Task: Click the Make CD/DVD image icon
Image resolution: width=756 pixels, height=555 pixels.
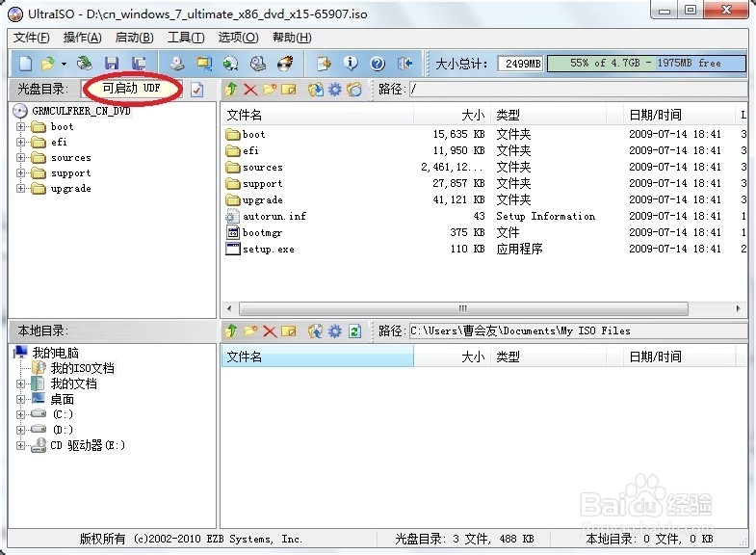Action: point(177,64)
